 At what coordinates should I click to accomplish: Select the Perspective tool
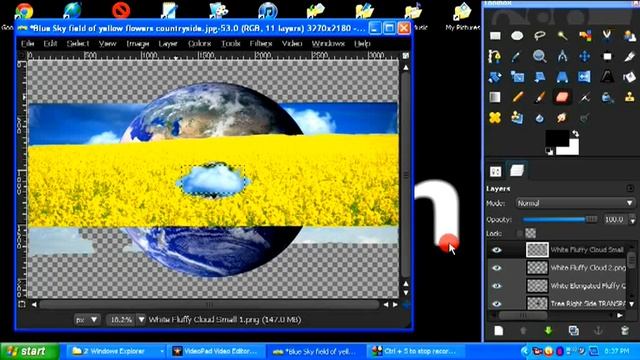pyautogui.click(x=562, y=77)
